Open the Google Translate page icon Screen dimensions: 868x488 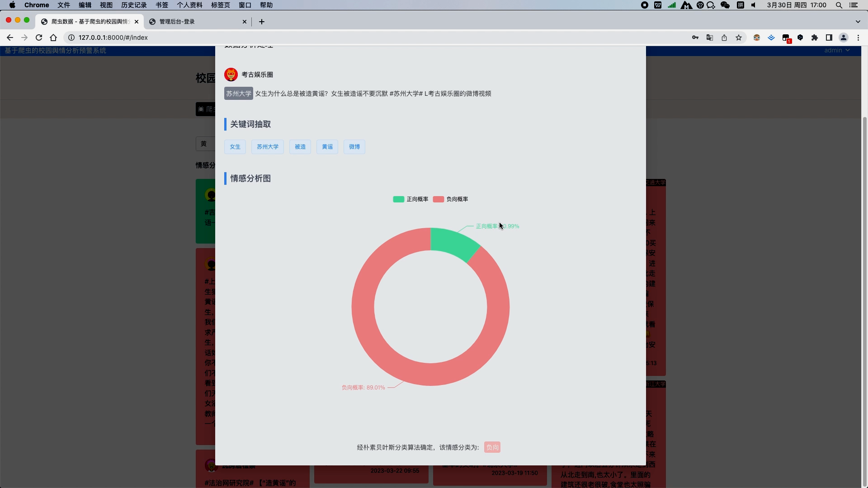[710, 38]
